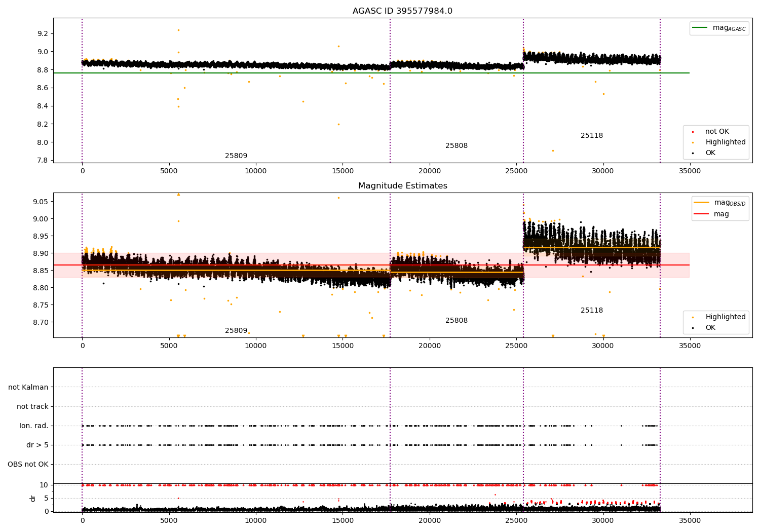Screen dimensions: 760x532
Task: Select the "Magnitude Estimates" plot title
Action: pos(402,186)
